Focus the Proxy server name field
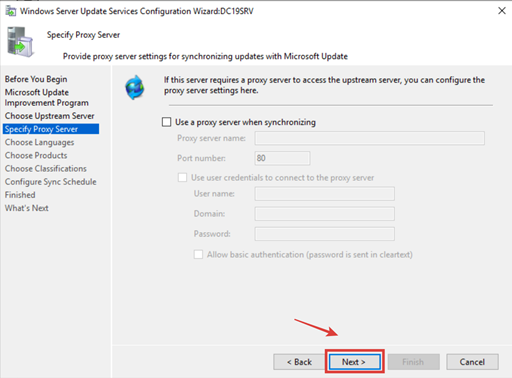Image resolution: width=512 pixels, height=378 pixels. (x=369, y=138)
